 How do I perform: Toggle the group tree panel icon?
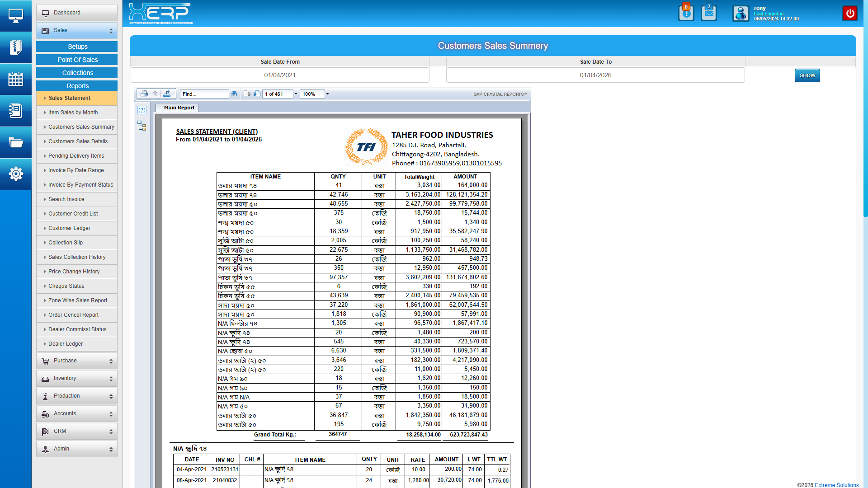point(142,126)
